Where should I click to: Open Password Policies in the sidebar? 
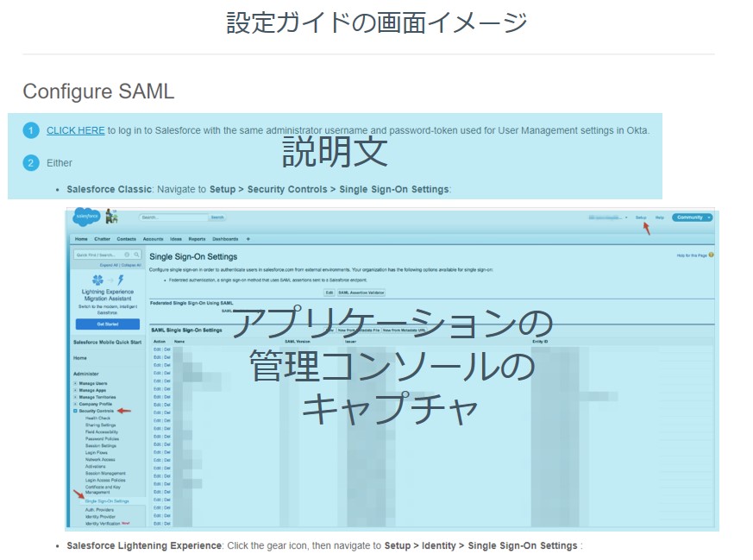click(102, 439)
